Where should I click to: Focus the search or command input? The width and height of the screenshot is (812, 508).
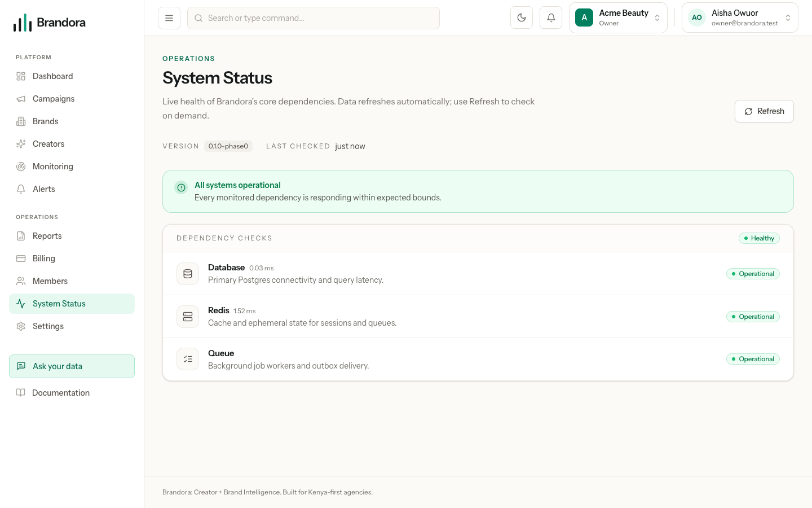(314, 18)
